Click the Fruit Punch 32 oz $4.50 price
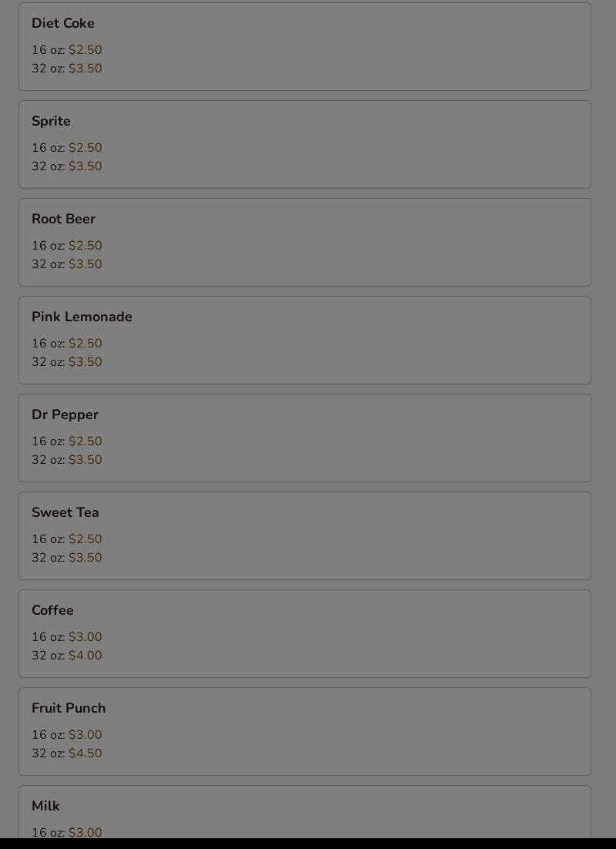This screenshot has width=616, height=849. pyautogui.click(x=85, y=753)
